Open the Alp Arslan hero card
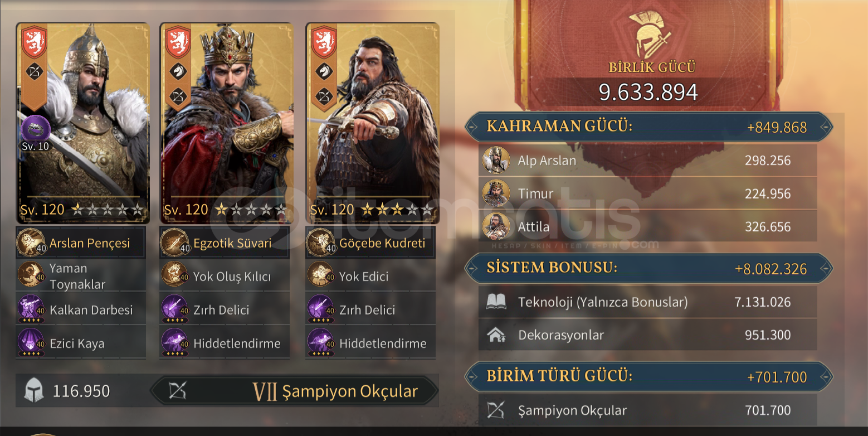This screenshot has height=436, width=868. click(x=83, y=123)
